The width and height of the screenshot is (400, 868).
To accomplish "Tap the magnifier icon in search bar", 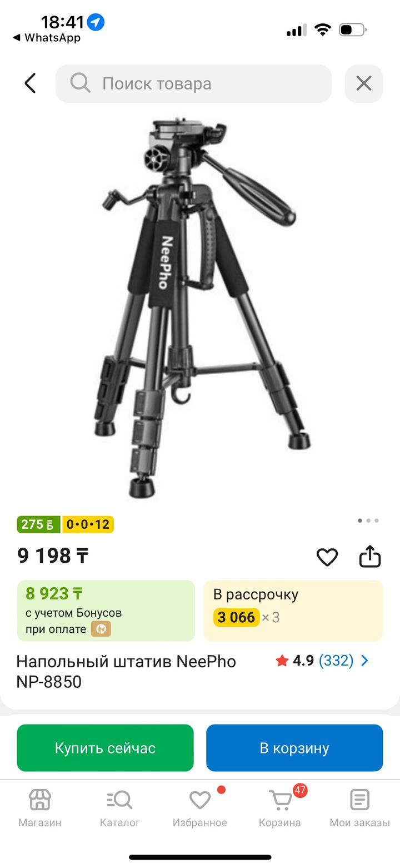I will point(80,83).
